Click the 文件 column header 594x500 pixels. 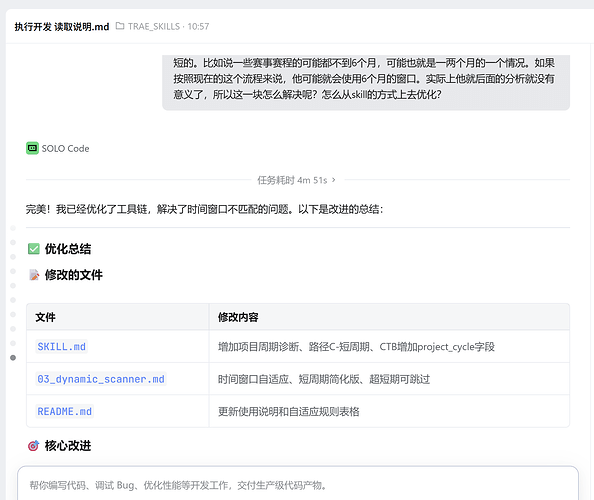(x=45, y=317)
